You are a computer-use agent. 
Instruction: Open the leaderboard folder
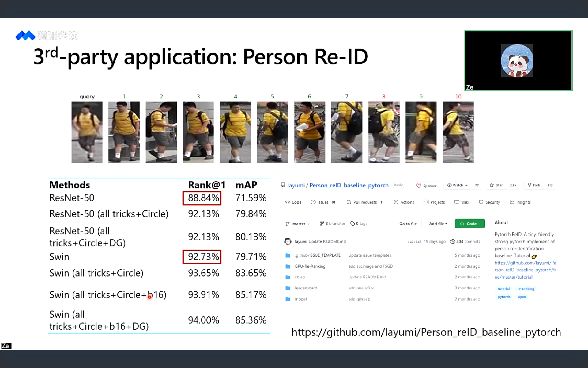(306, 288)
